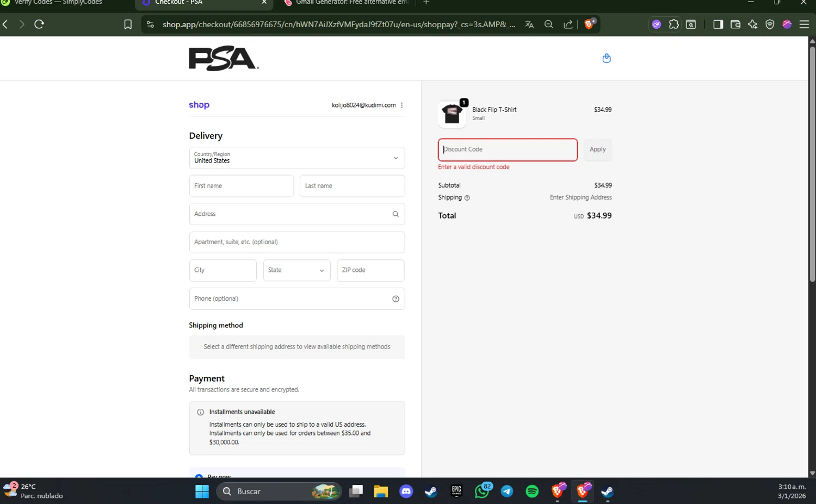Open File Explorer from taskbar
The height and width of the screenshot is (504, 816).
click(x=381, y=491)
